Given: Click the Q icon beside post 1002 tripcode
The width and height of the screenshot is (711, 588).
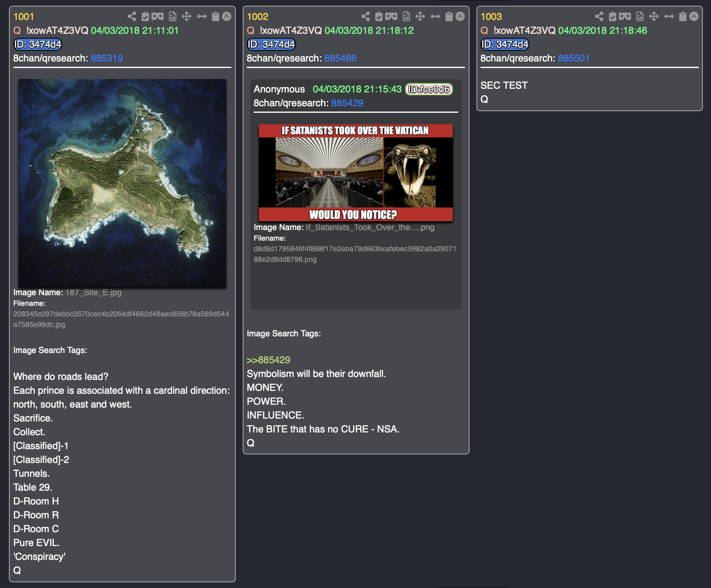Looking at the screenshot, I should tap(251, 31).
